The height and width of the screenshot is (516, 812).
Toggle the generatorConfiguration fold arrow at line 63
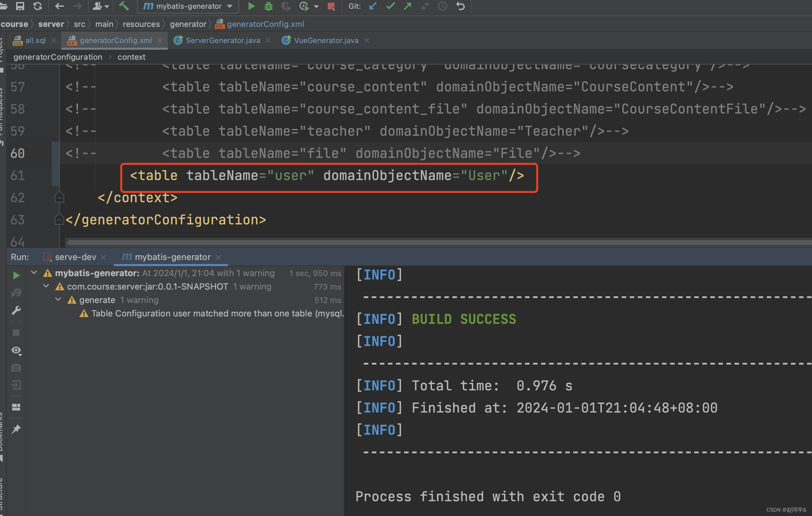[59, 220]
